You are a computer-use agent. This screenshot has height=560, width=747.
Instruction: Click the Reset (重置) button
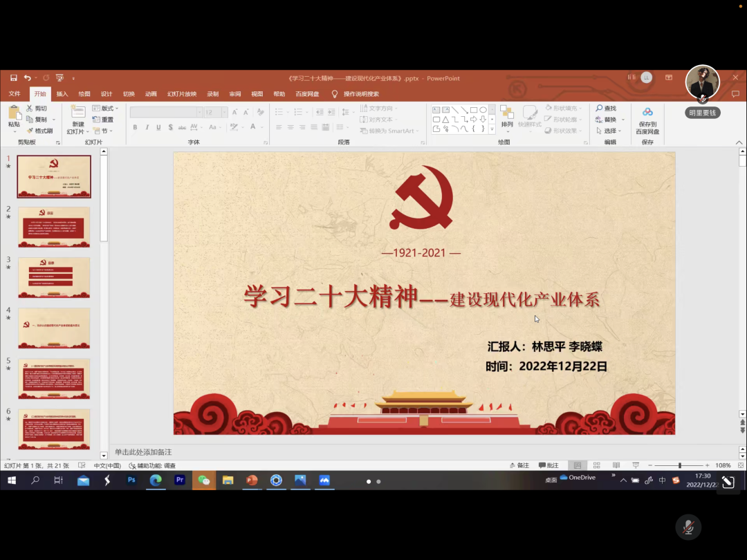tap(103, 120)
